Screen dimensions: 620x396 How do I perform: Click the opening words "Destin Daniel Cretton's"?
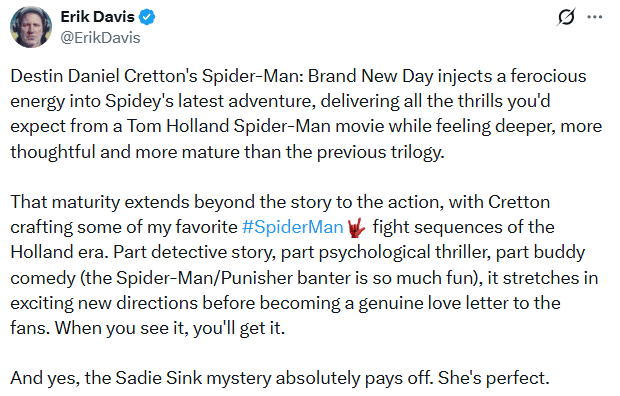click(x=104, y=76)
